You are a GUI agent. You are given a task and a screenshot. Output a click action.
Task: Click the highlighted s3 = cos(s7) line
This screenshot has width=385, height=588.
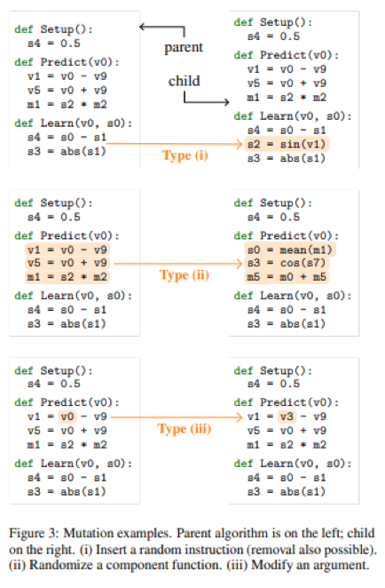(287, 263)
